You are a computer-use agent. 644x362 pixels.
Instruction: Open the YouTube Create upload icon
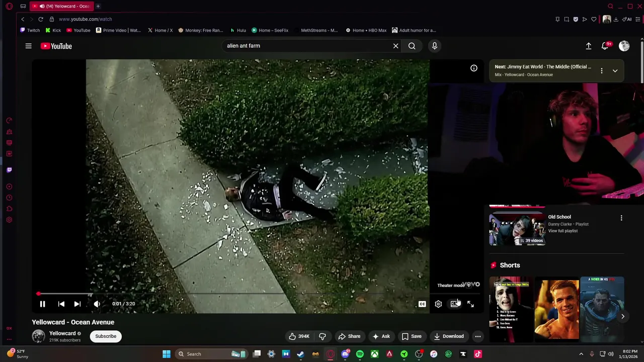tap(588, 46)
